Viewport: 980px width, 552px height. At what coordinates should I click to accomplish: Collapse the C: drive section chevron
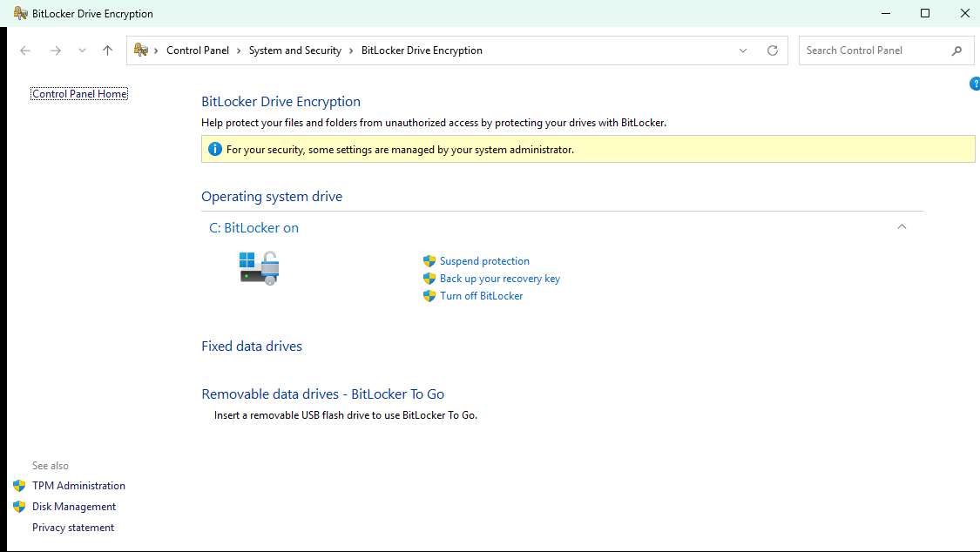[902, 226]
